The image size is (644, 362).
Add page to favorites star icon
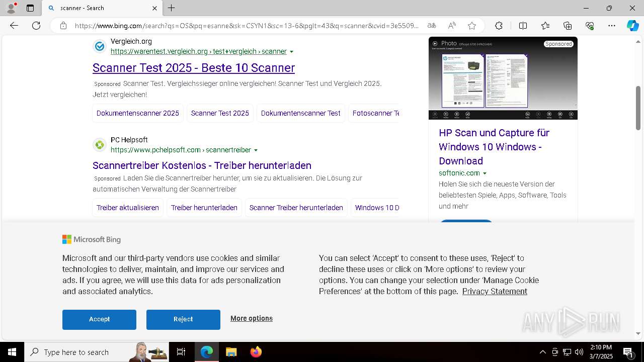click(472, 26)
